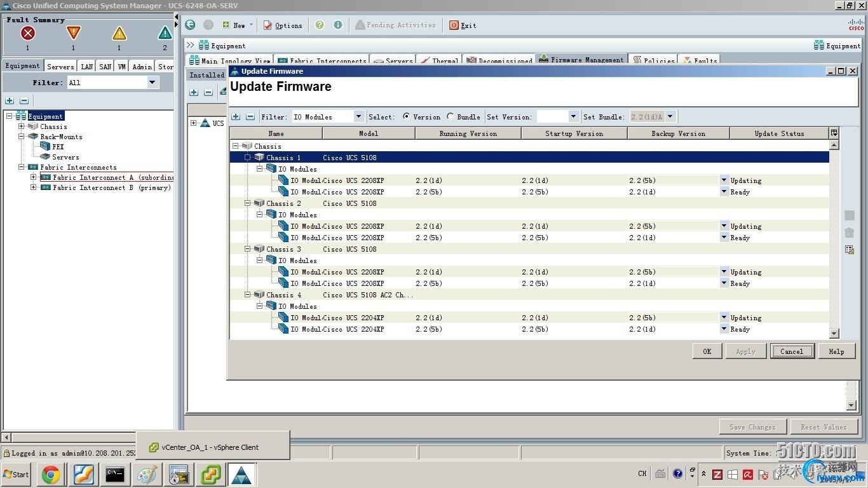Open backup version dropdown for Chassis 2 Ready module
Image resolution: width=868 pixels, height=488 pixels.
[724, 238]
